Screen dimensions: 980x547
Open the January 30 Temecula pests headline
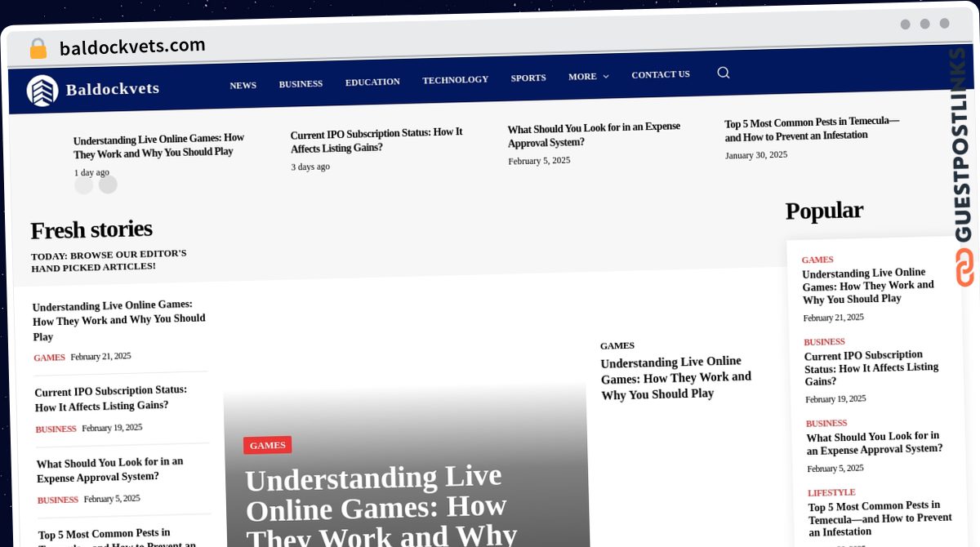[x=812, y=129]
